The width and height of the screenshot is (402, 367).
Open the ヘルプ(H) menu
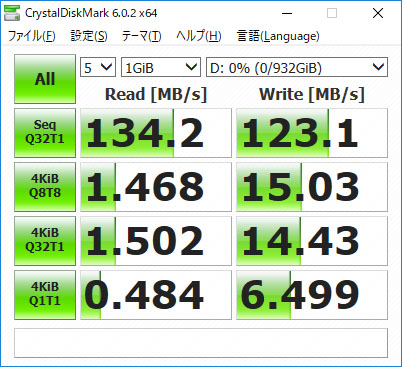click(199, 36)
